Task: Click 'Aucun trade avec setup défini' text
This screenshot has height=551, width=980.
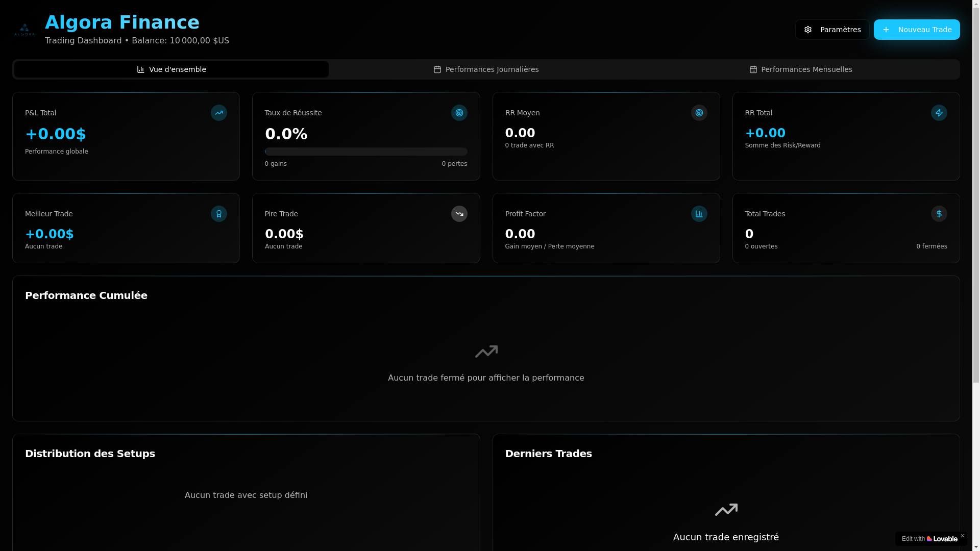Action: pyautogui.click(x=246, y=495)
